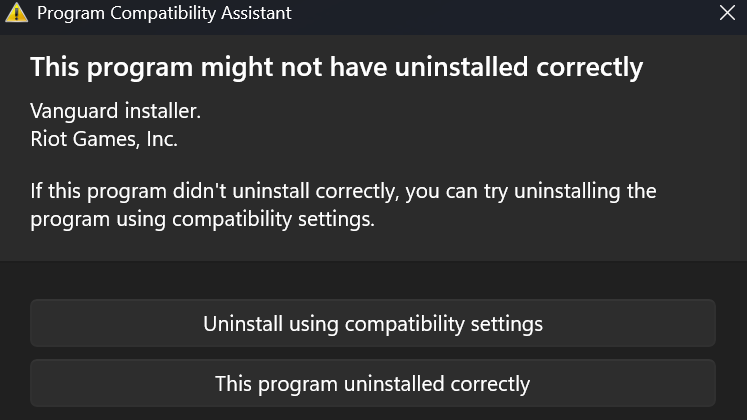
Task: Click the yellow warning triangle icon
Action: tap(16, 12)
